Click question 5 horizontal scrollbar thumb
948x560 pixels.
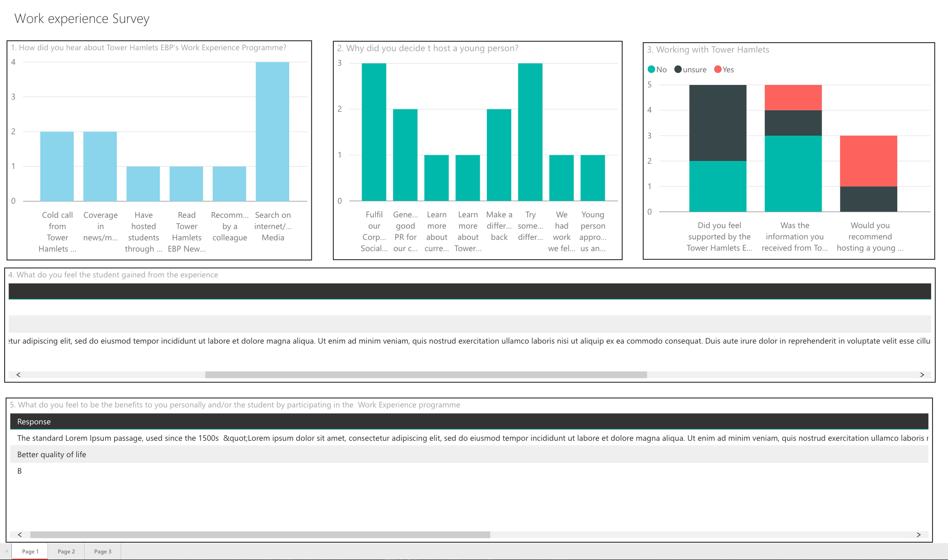coord(260,535)
